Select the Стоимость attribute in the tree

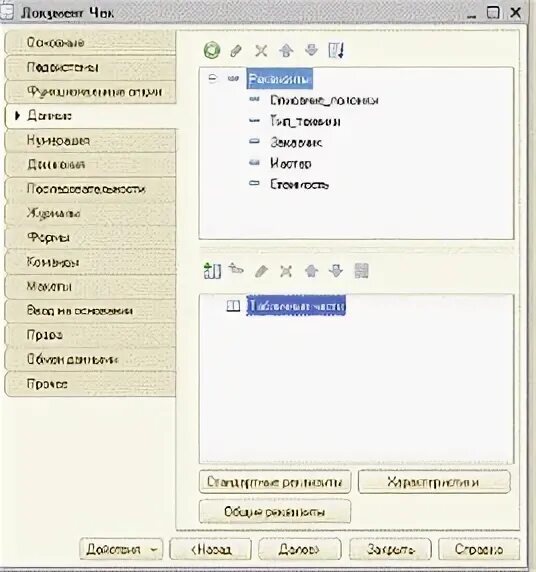(299, 184)
